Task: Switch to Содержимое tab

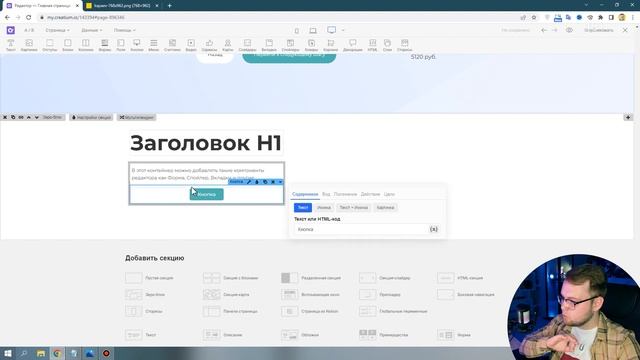Action: 305,194
